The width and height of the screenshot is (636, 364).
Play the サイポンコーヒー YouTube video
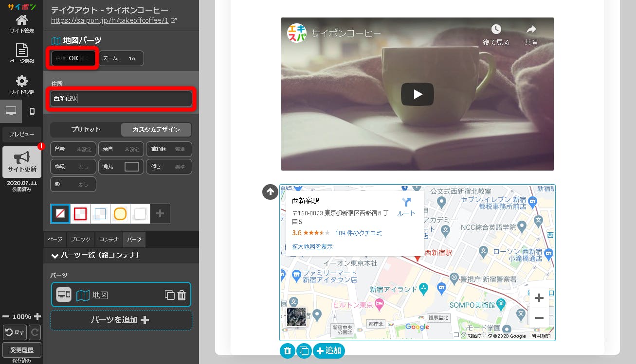click(x=417, y=94)
